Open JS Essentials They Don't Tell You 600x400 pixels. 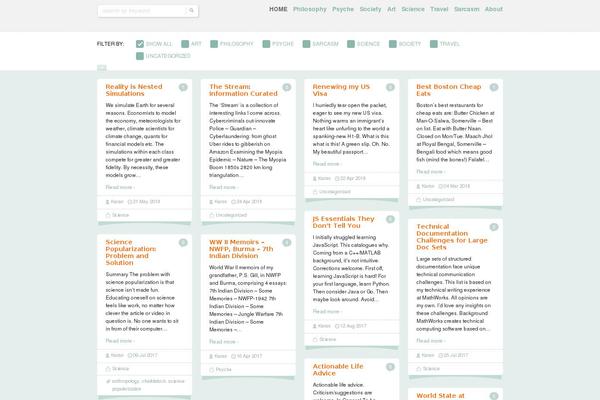(x=343, y=222)
